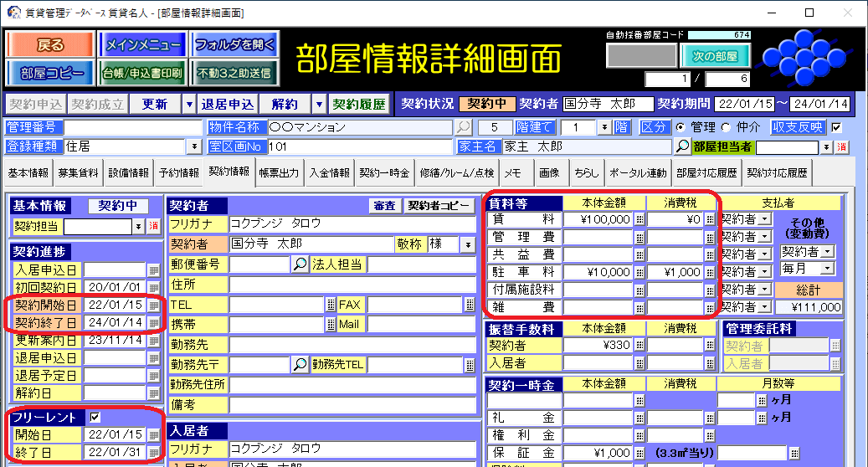Open the calendar picker for フリーレント 終了日
Screen dimensions: 868x467
[x=153, y=453]
